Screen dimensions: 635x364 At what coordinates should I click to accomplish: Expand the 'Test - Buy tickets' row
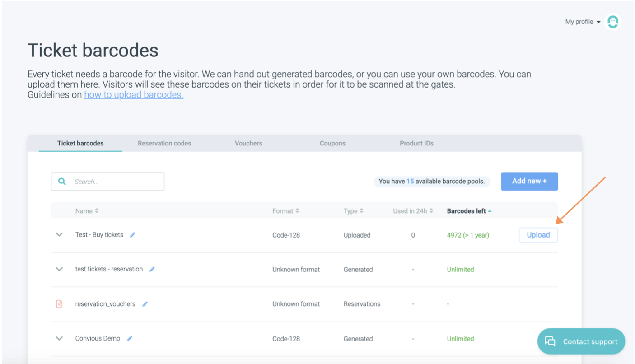(59, 235)
